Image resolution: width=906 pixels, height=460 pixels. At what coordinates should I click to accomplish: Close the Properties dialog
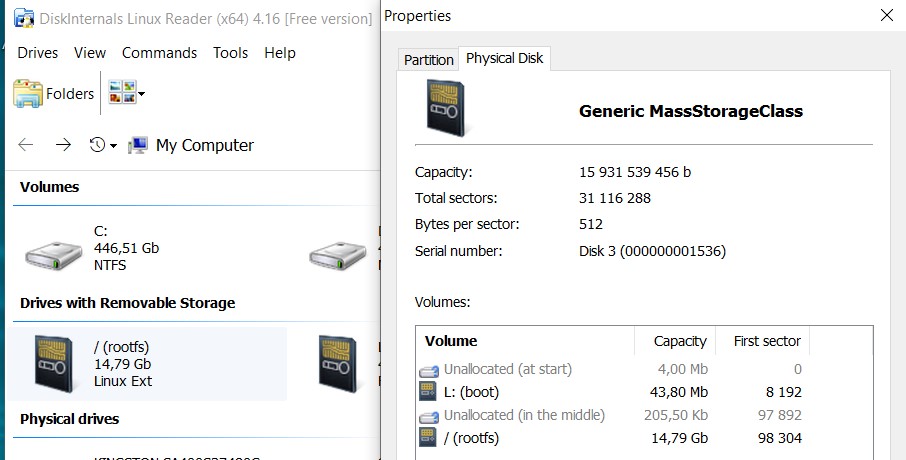(887, 15)
